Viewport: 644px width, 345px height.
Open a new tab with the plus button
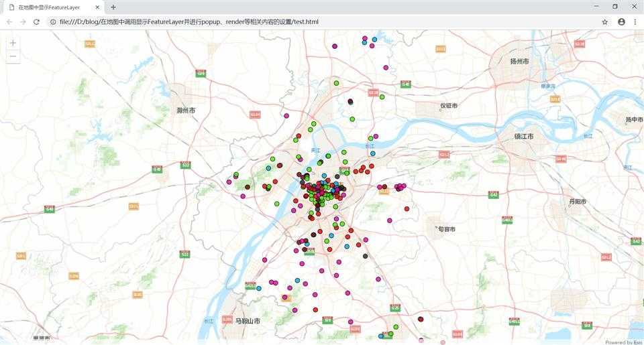pos(113,7)
